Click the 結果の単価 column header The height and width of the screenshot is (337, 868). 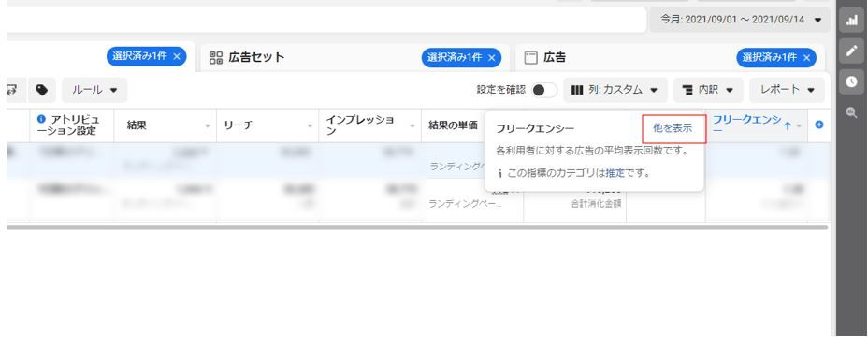[453, 125]
